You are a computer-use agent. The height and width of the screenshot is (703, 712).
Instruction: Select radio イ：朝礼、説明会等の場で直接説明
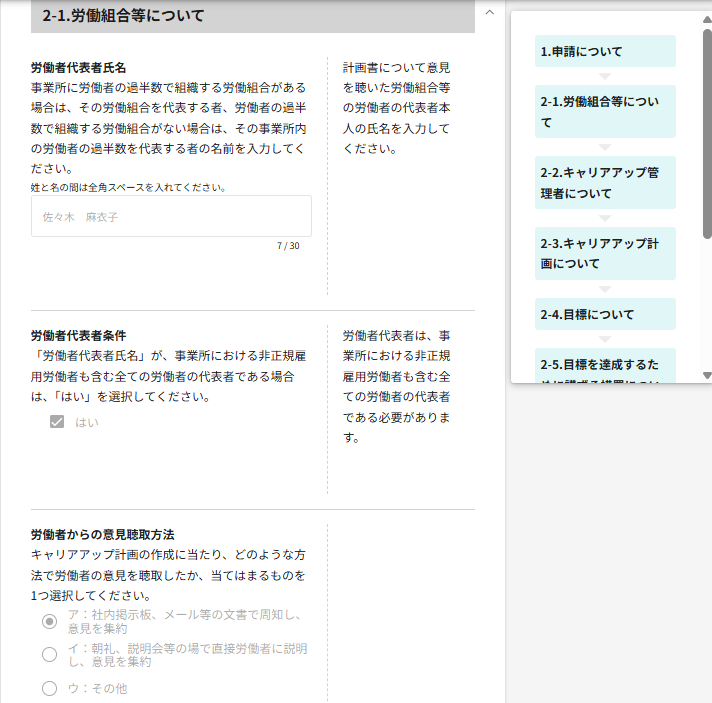coord(49,655)
